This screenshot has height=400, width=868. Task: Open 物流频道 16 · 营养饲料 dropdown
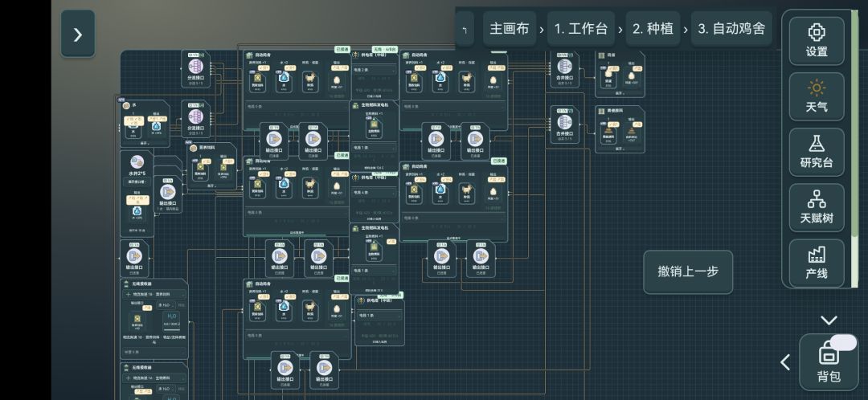point(154,294)
